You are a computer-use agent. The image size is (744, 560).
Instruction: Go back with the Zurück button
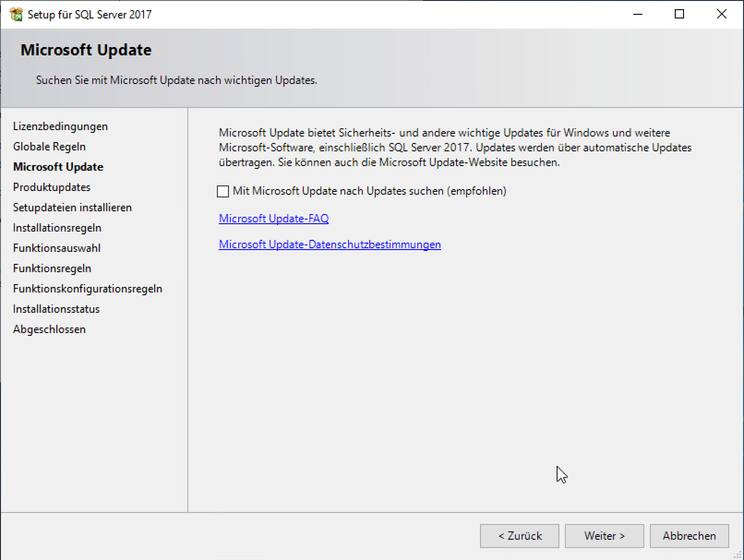click(519, 536)
